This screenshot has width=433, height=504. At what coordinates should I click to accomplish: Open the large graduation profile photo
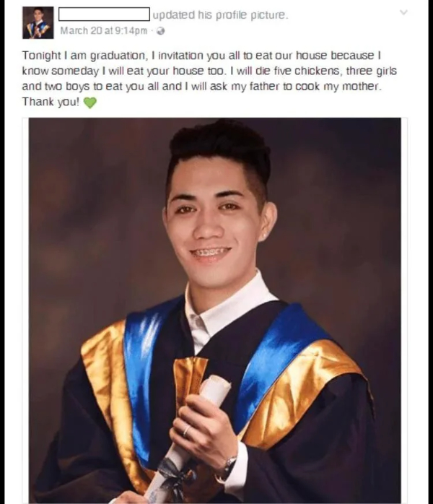click(x=215, y=310)
